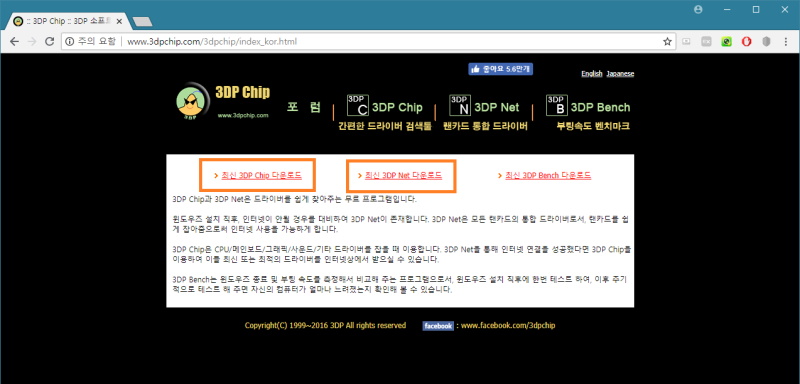This screenshot has height=384, width=800.
Task: Open the Chrome three-dot menu
Action: 785,42
